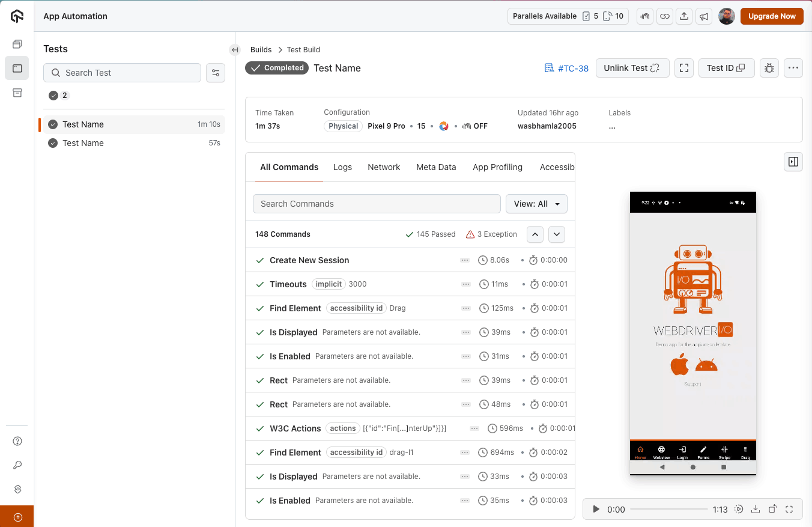Click the link icon in the top toolbar

pyautogui.click(x=664, y=16)
